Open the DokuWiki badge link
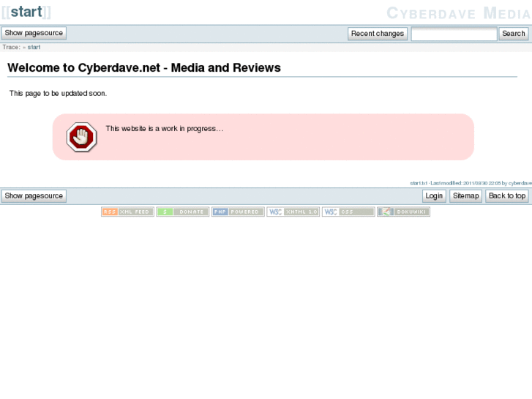This screenshot has height=399, width=532. point(403,212)
